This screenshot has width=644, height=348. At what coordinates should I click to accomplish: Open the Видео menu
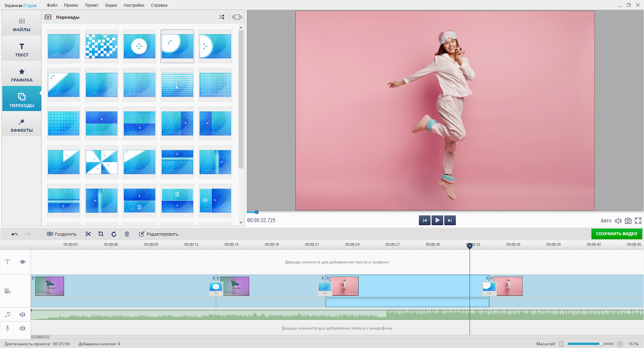point(111,5)
